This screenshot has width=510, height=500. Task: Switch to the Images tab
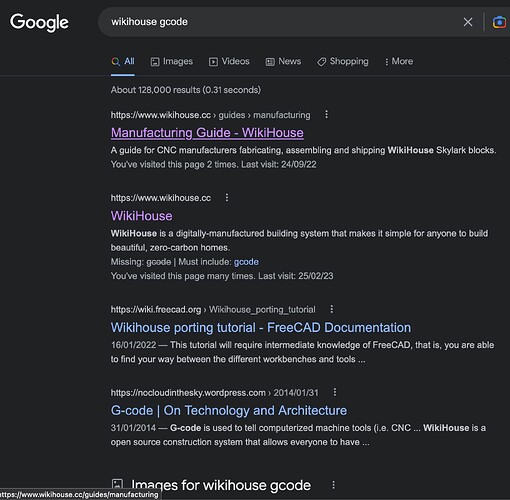(172, 61)
